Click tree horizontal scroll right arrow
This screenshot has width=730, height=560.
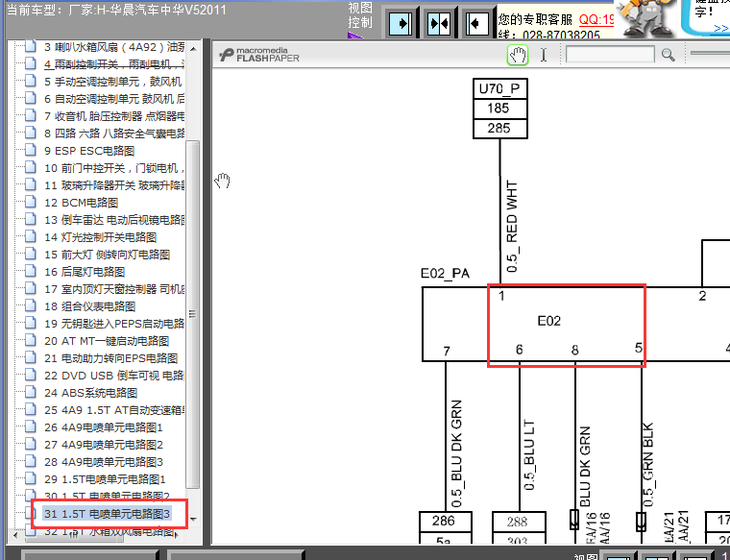[x=177, y=536]
